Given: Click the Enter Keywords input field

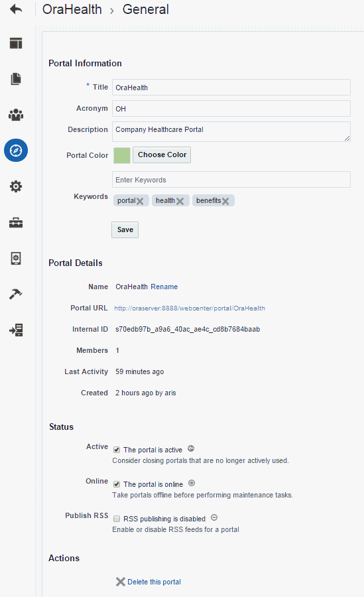Looking at the screenshot, I should coord(231,179).
